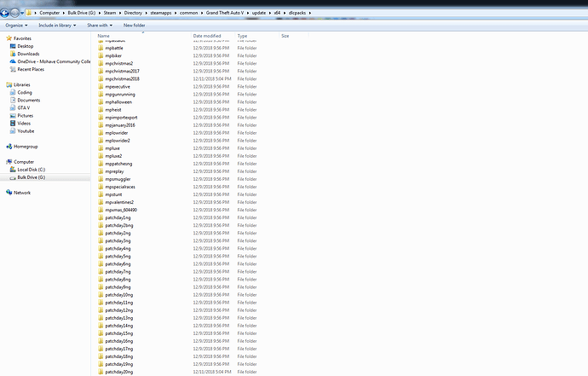Select the mppatchesng folder icon

click(101, 164)
